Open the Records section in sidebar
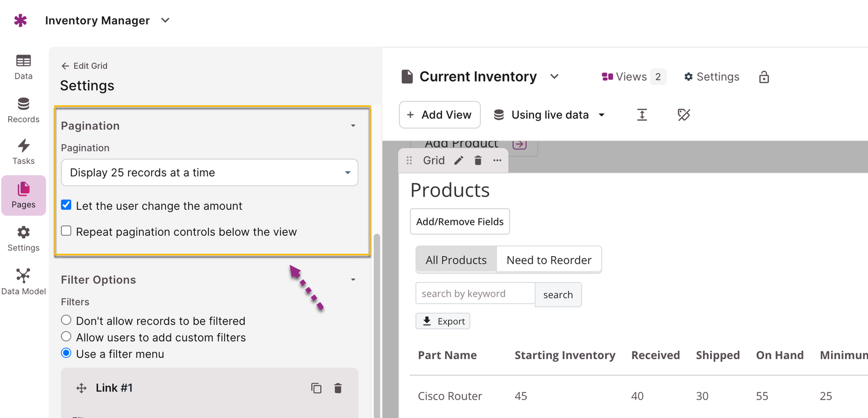 click(23, 110)
